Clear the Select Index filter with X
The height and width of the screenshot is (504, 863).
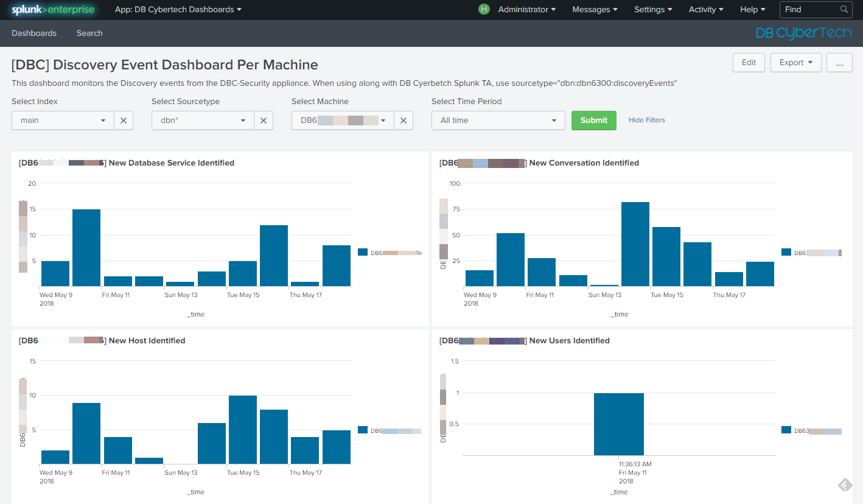pyautogui.click(x=124, y=121)
